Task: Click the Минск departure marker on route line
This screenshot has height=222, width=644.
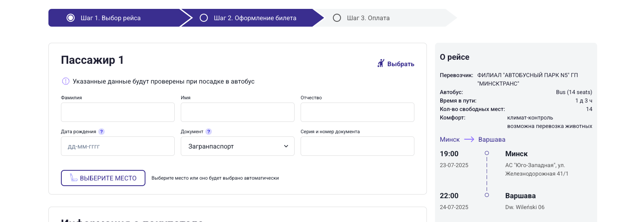Action: (x=487, y=153)
